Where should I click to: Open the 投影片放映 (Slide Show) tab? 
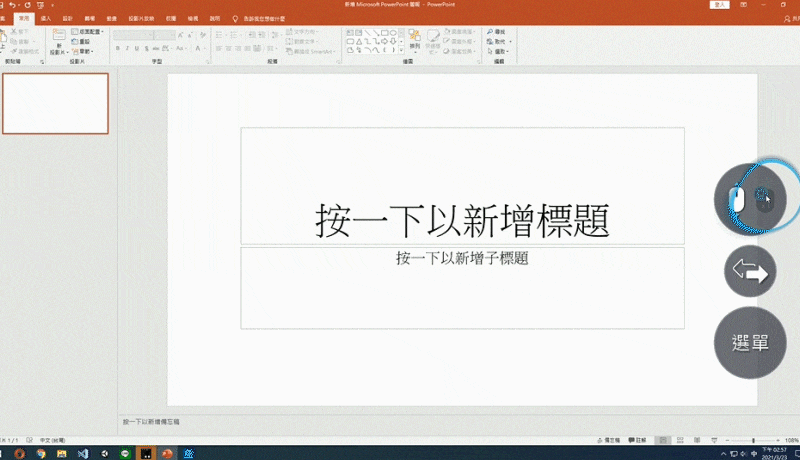coord(141,18)
